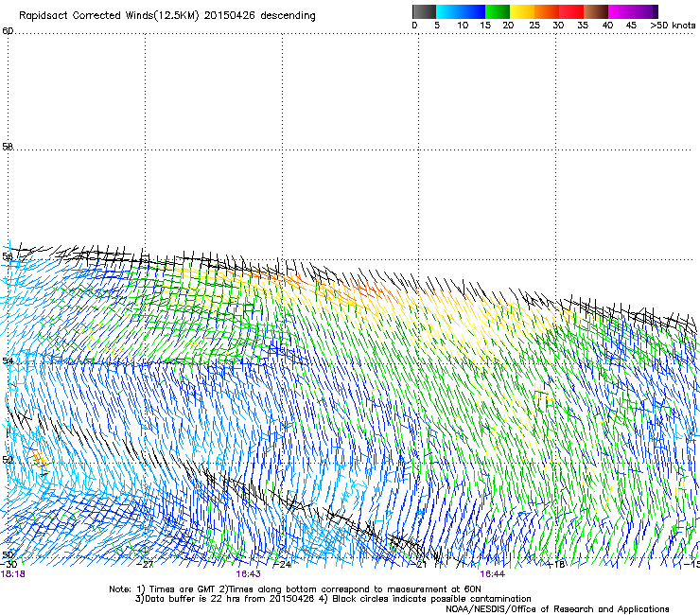Pick the red 30–35 knots legend swatch

coord(571,11)
